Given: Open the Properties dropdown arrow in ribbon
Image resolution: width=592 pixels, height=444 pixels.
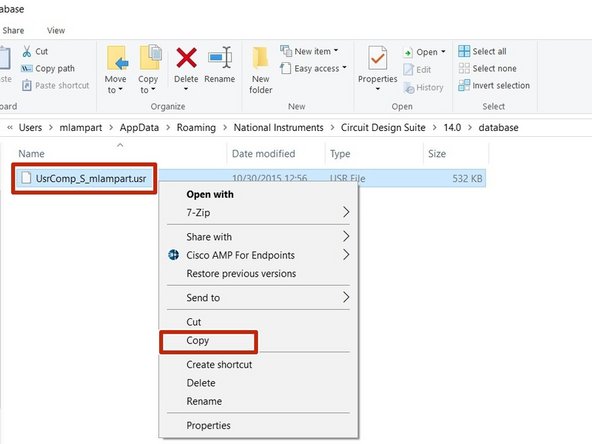Looking at the screenshot, I should coord(378,89).
